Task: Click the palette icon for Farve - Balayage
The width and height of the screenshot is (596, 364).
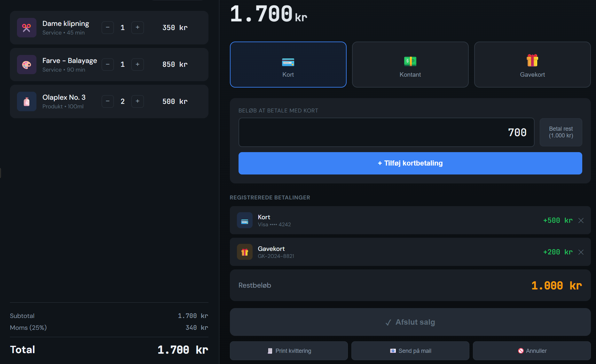Action: pyautogui.click(x=27, y=65)
